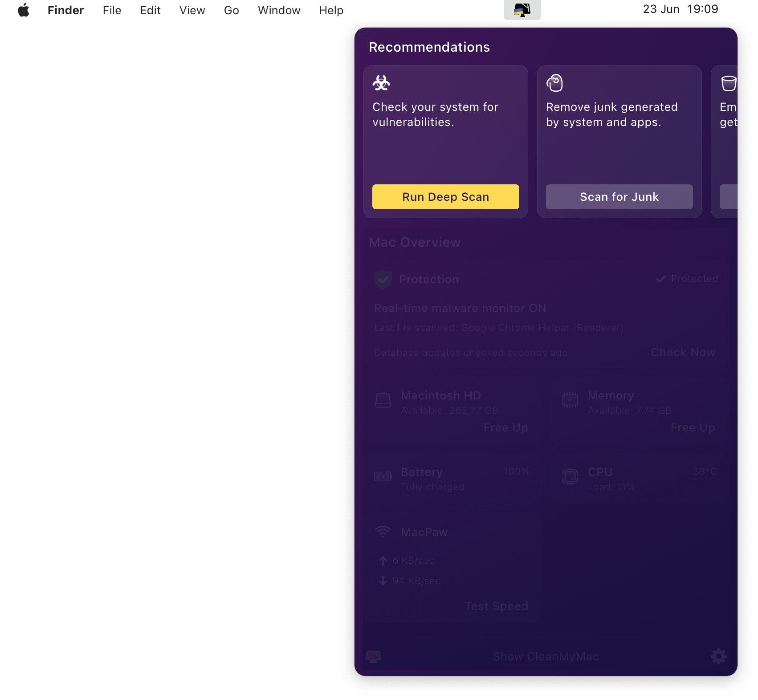
Task: Click the menu bar date and time
Action: (681, 9)
